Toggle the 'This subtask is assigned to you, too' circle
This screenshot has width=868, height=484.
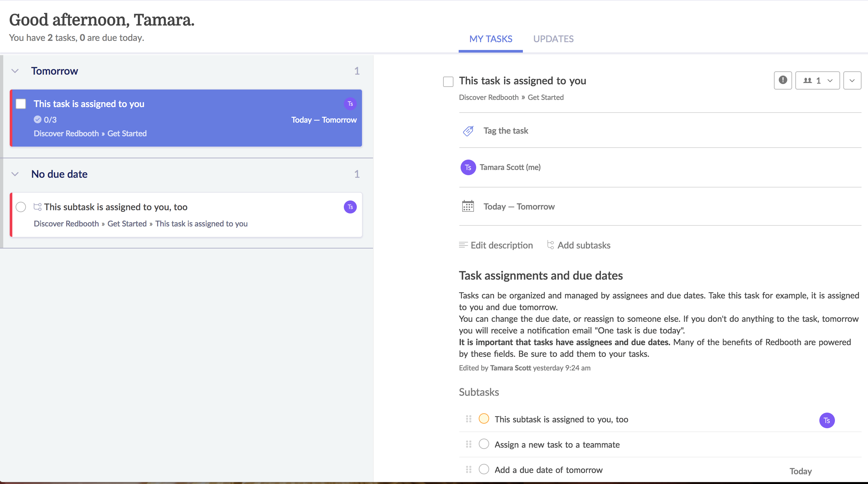[x=484, y=418]
